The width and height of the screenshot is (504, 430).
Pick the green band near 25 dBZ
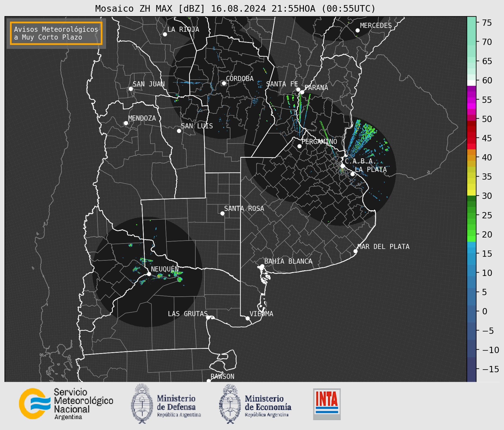point(471,215)
